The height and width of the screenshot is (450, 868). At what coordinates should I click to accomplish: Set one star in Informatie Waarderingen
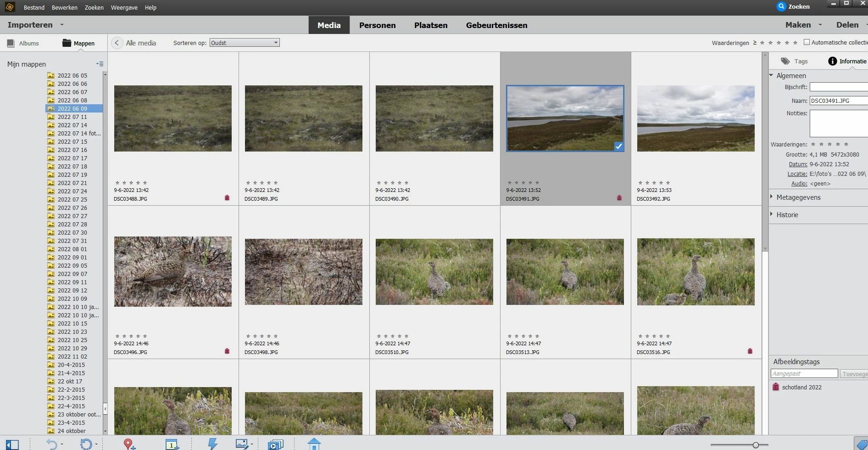813,144
